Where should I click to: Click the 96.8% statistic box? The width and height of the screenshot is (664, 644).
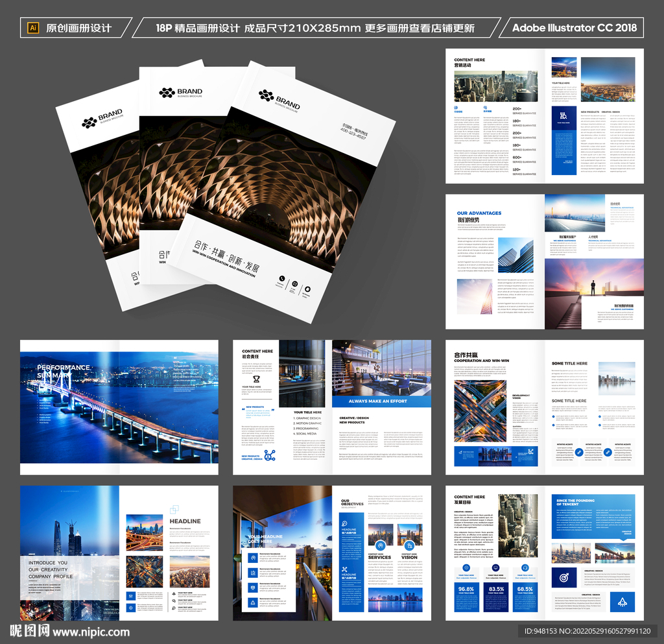coord(466,597)
